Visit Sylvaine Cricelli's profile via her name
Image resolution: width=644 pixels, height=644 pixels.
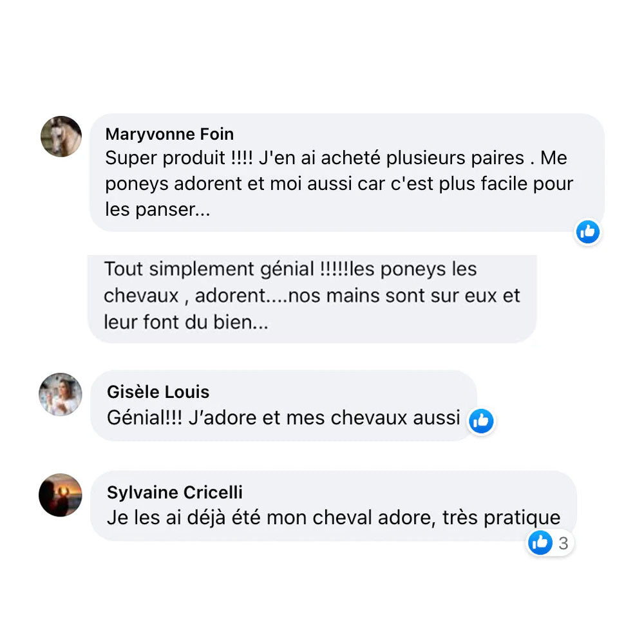175,493
